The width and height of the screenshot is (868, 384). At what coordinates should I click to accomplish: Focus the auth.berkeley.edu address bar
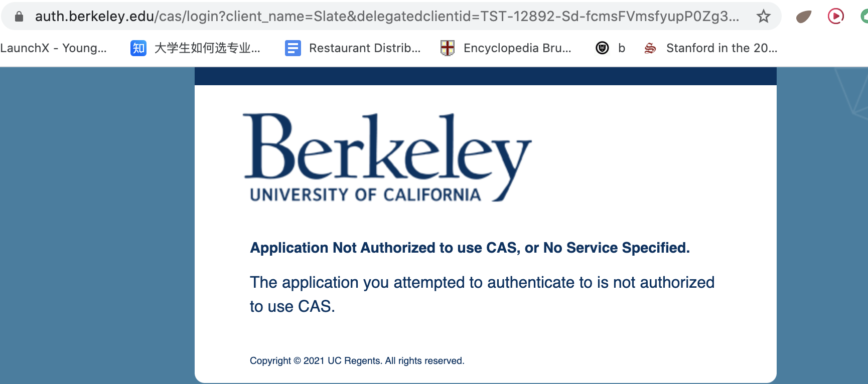coord(386,17)
